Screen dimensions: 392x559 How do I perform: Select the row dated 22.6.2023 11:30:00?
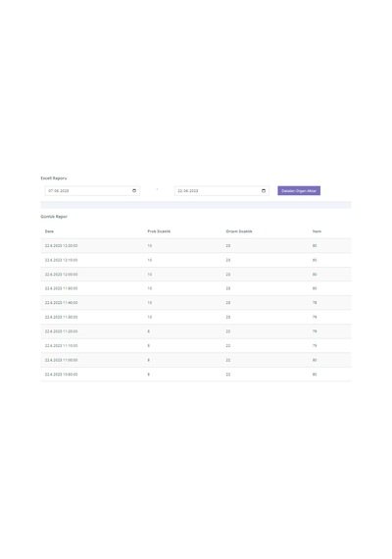tap(196, 317)
